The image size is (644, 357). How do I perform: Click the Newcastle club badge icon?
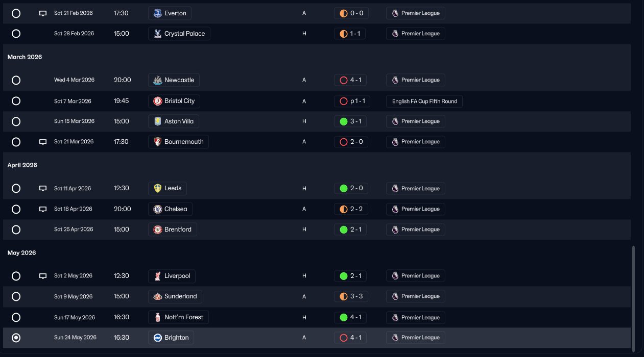(158, 80)
